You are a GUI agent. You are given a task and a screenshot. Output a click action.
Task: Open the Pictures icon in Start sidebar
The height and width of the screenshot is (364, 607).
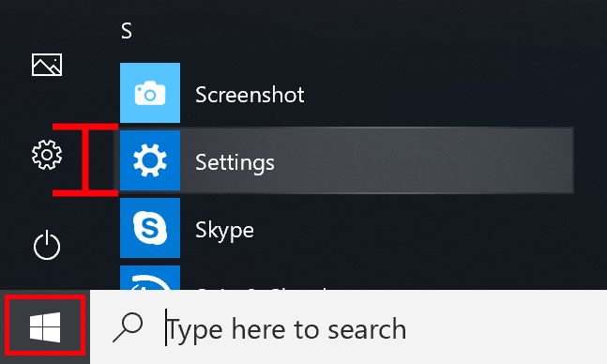(47, 65)
